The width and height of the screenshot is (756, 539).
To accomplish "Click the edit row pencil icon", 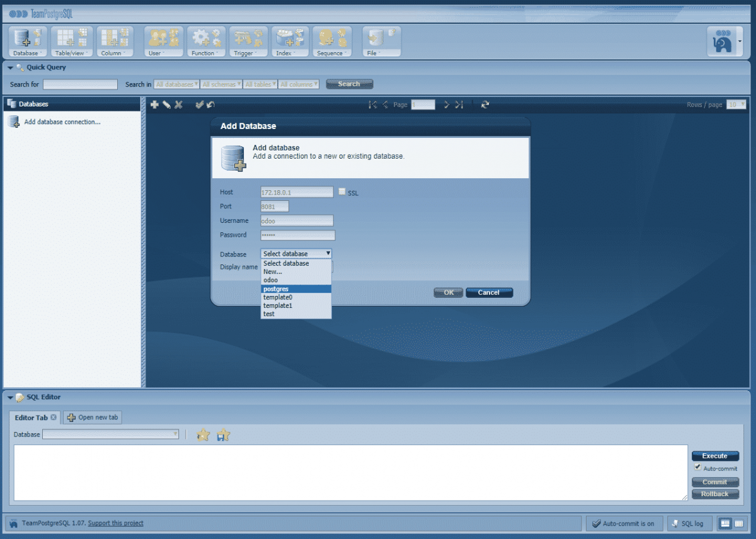I will [x=166, y=105].
